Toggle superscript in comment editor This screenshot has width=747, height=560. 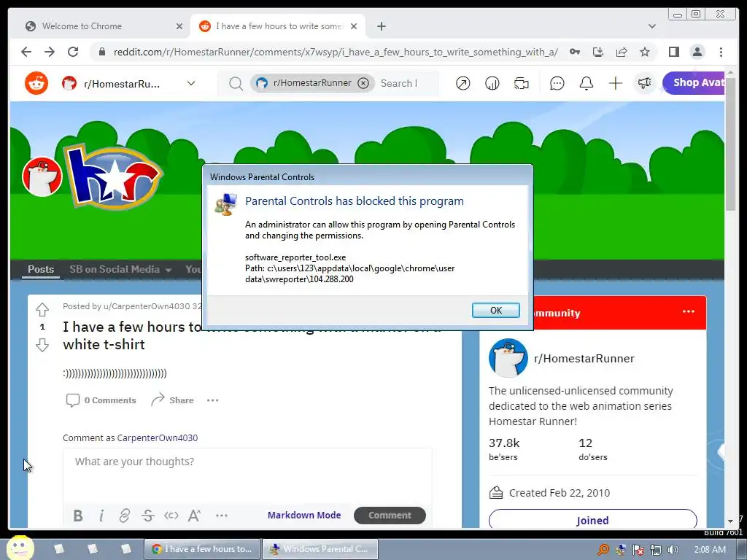(194, 516)
